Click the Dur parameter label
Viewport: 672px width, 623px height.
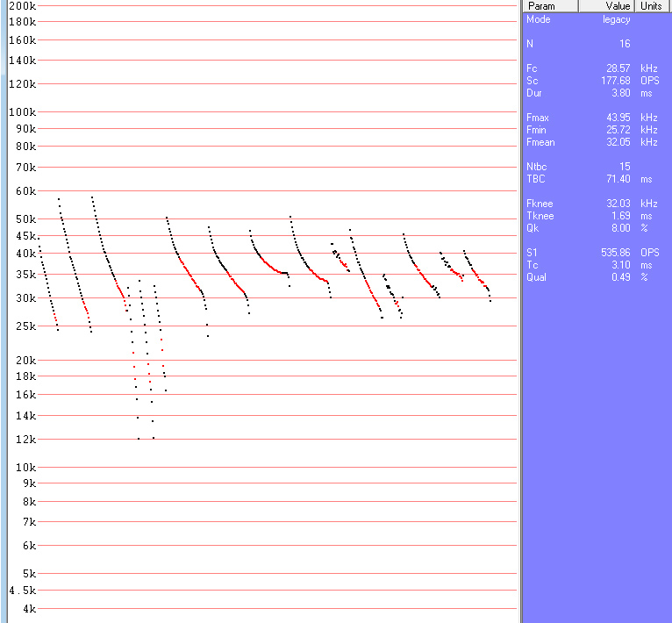pyautogui.click(x=533, y=92)
